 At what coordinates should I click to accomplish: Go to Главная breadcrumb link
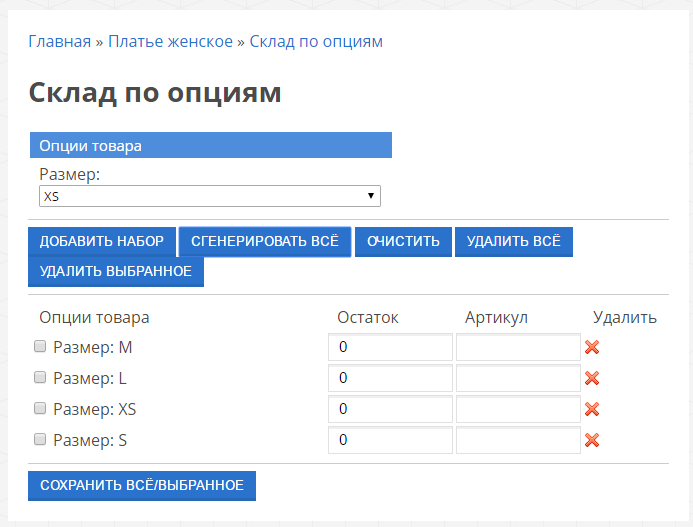tap(59, 42)
